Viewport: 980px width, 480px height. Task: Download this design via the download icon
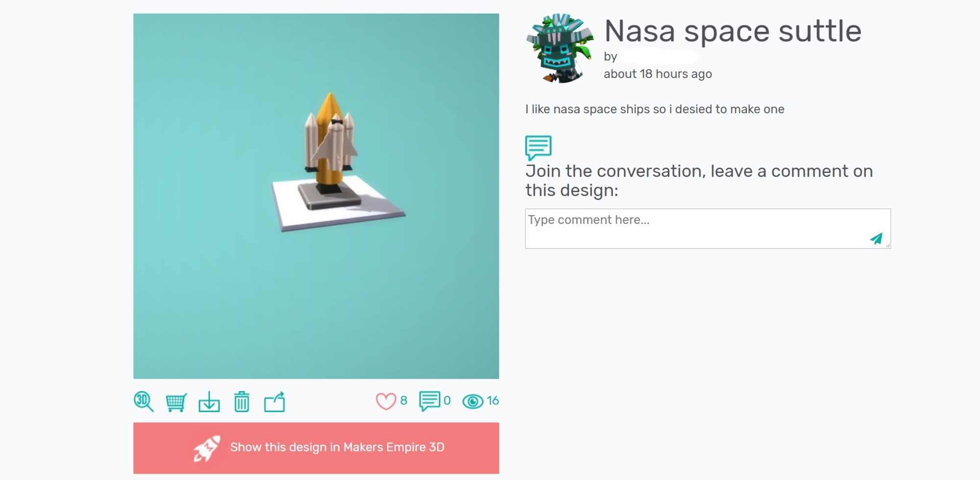click(209, 402)
